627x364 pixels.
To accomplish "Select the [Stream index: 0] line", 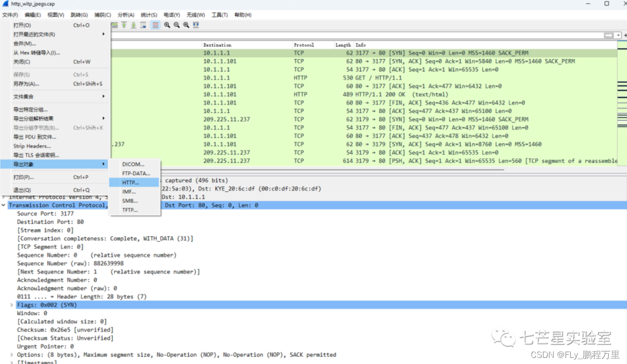I will coord(45,230).
